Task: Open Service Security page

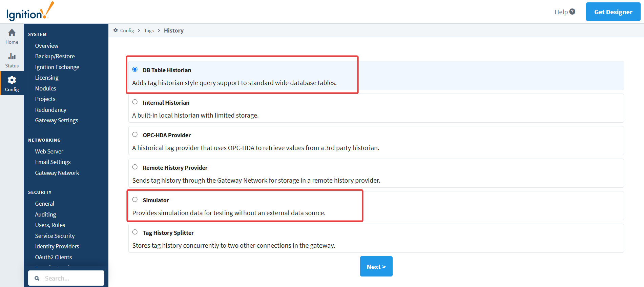Action: pos(55,236)
